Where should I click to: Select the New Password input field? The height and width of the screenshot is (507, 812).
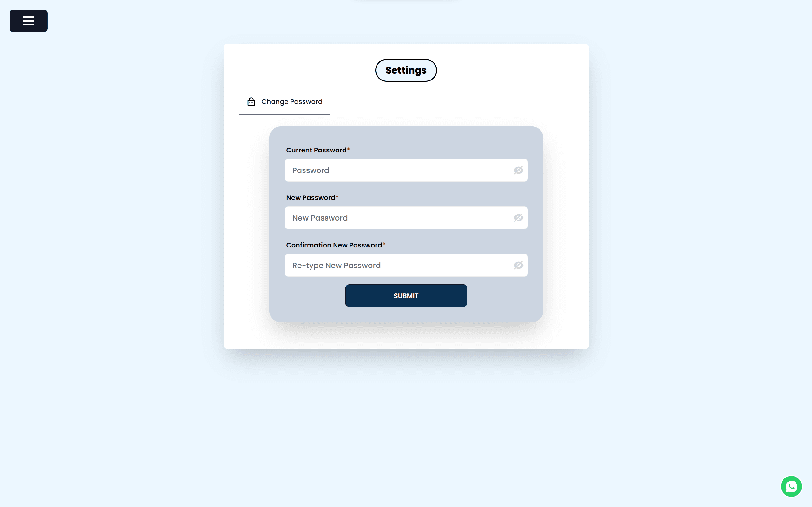pos(406,217)
